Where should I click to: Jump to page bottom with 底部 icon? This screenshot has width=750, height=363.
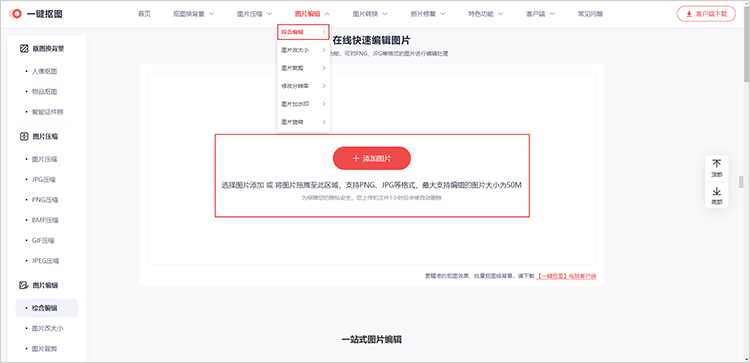(x=717, y=196)
